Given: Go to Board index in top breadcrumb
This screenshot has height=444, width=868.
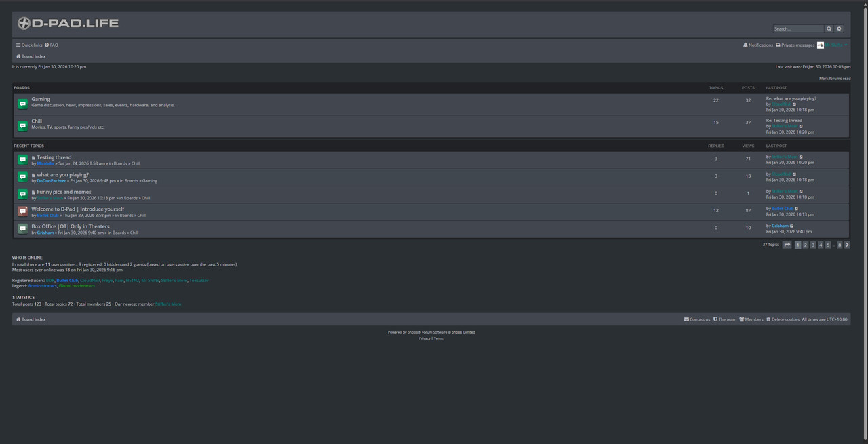Looking at the screenshot, I should (x=31, y=56).
